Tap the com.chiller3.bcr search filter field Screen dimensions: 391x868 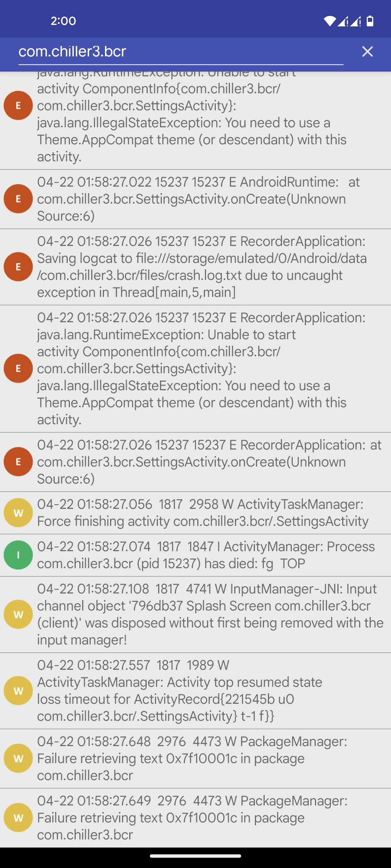pyautogui.click(x=145, y=51)
